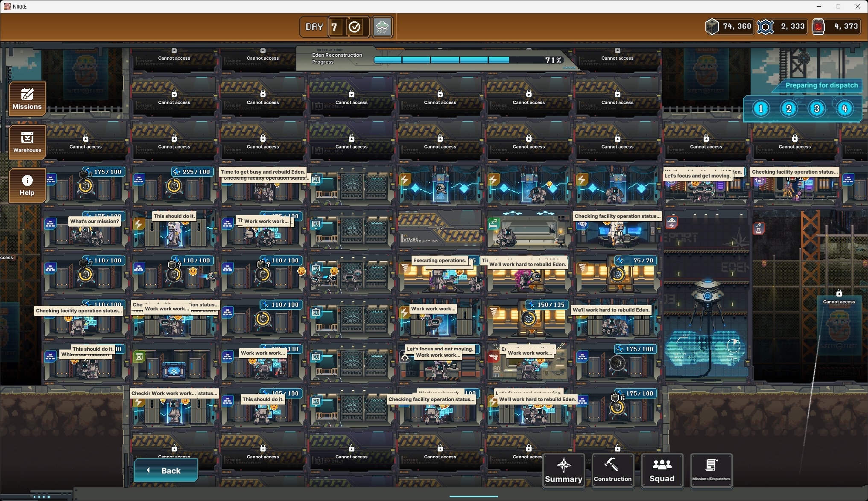Select dispatch slot 3

tap(816, 108)
